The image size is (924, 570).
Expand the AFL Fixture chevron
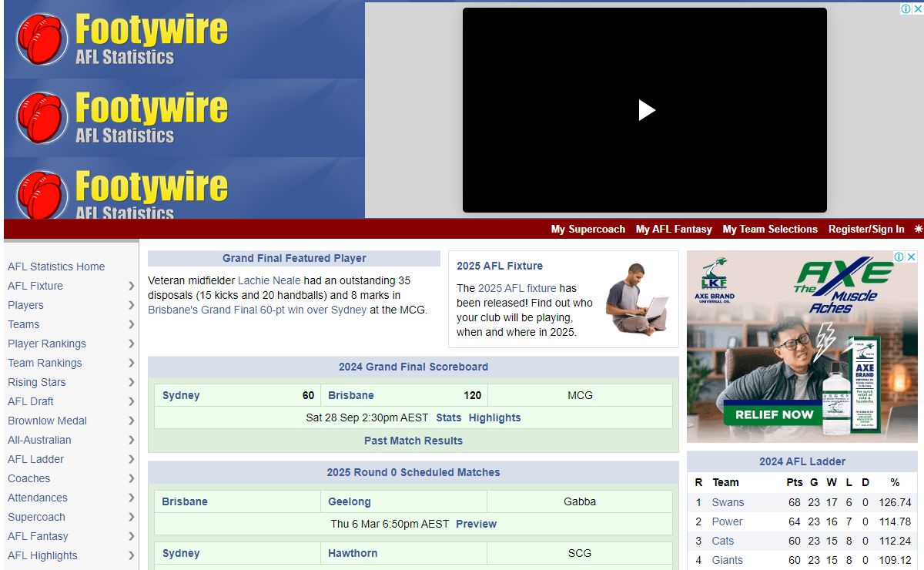click(x=131, y=286)
